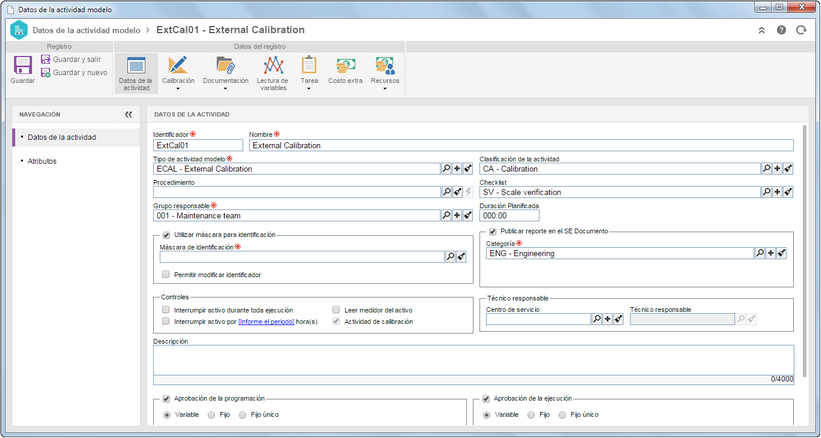Image resolution: width=821 pixels, height=438 pixels.
Task: Add new Grupo responsable
Action: [457, 215]
